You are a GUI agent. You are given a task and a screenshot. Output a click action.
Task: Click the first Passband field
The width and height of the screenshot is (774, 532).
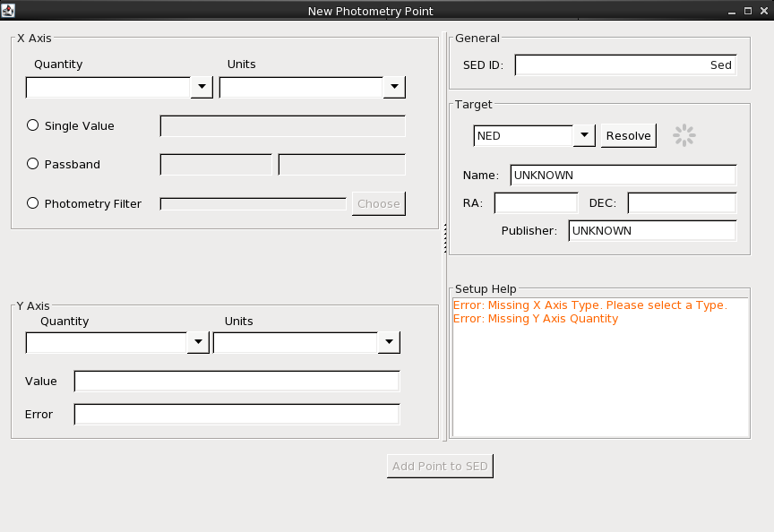(216, 164)
